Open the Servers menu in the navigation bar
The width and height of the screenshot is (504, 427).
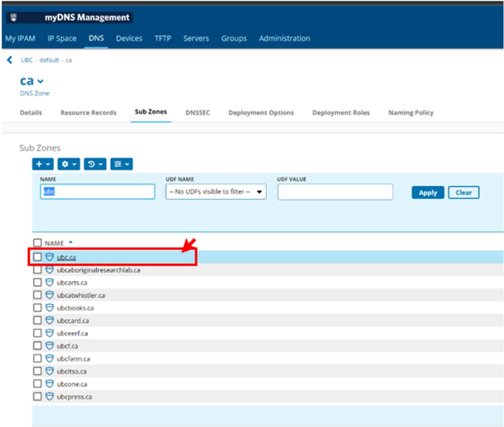tap(196, 38)
